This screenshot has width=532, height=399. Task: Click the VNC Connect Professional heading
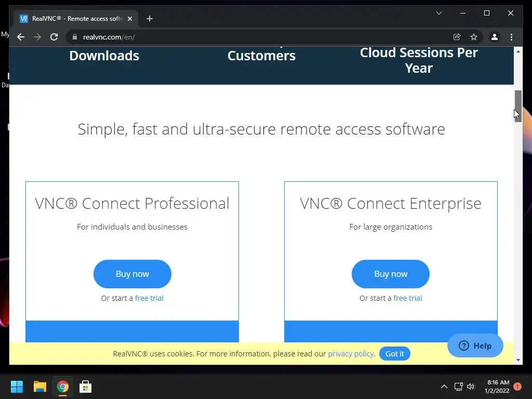pyautogui.click(x=132, y=204)
